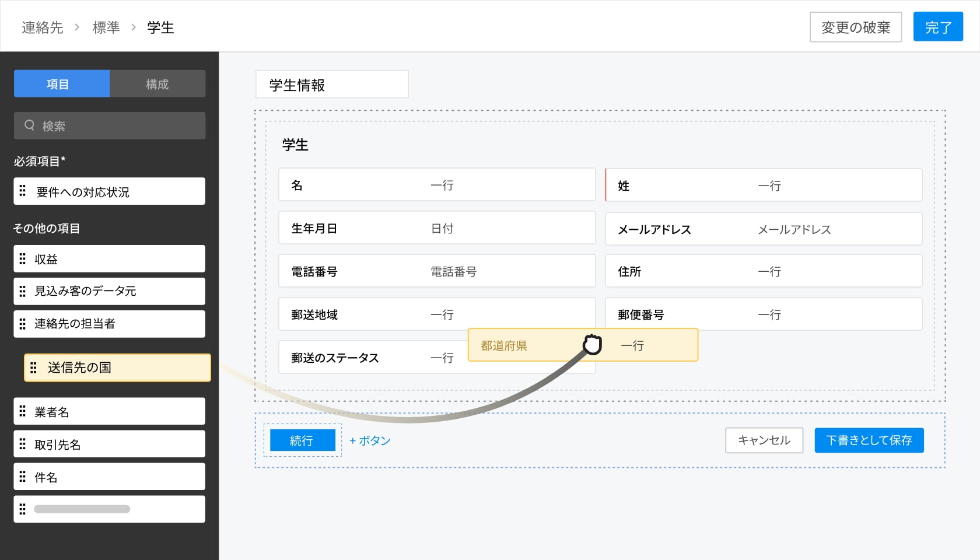980x560 pixels.
Task: Click drag handle next to 送信先の国
Action: 33,367
